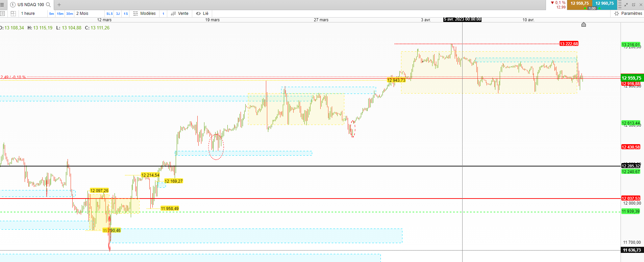
Task: Click the 12 097,26 yellow price label
Action: [99, 191]
